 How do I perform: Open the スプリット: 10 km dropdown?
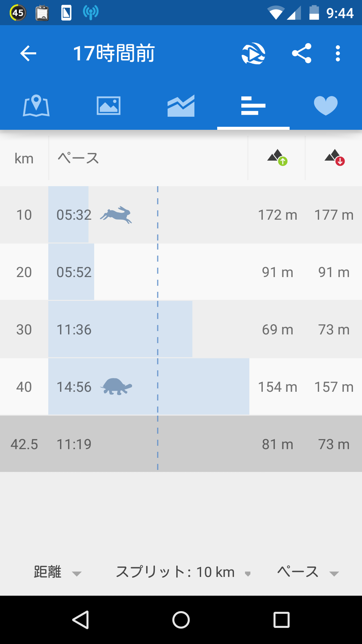pyautogui.click(x=183, y=572)
